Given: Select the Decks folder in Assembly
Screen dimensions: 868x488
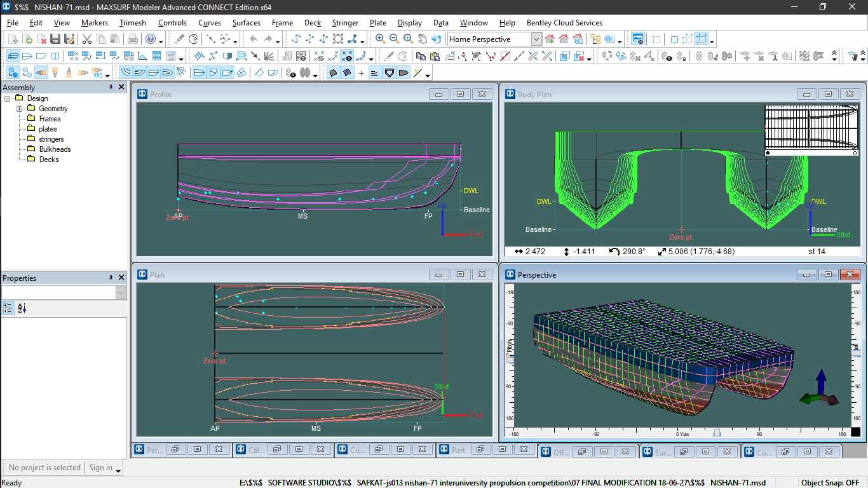Looking at the screenshot, I should [x=49, y=159].
